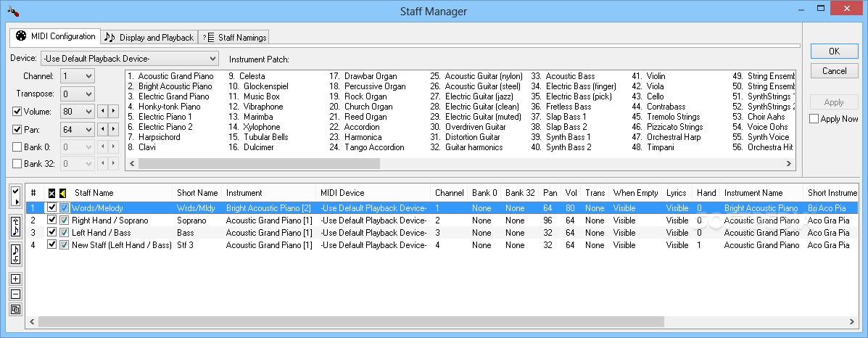The width and height of the screenshot is (868, 338).
Task: Select the Right Hand / Soprano row
Action: click(x=442, y=220)
